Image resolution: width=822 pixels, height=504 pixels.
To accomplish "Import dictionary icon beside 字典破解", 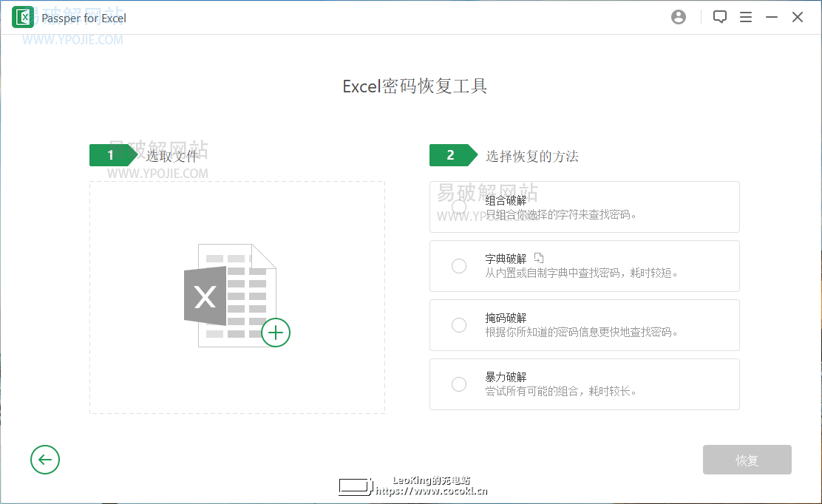I will [539, 258].
